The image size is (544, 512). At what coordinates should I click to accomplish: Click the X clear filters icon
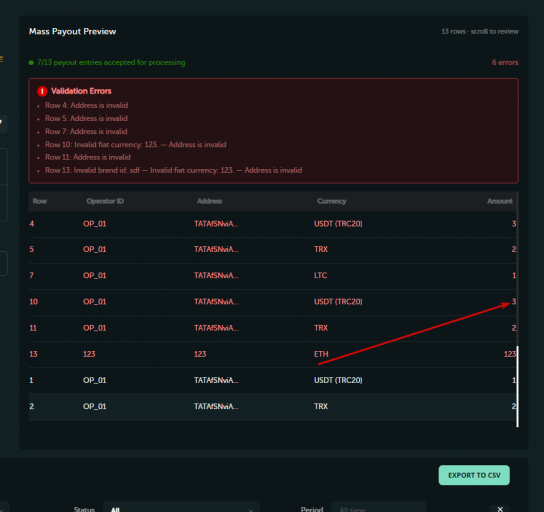click(x=500, y=509)
